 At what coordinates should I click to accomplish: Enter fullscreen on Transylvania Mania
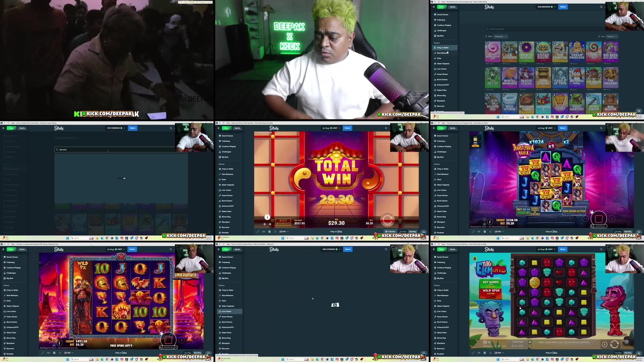(x=473, y=232)
